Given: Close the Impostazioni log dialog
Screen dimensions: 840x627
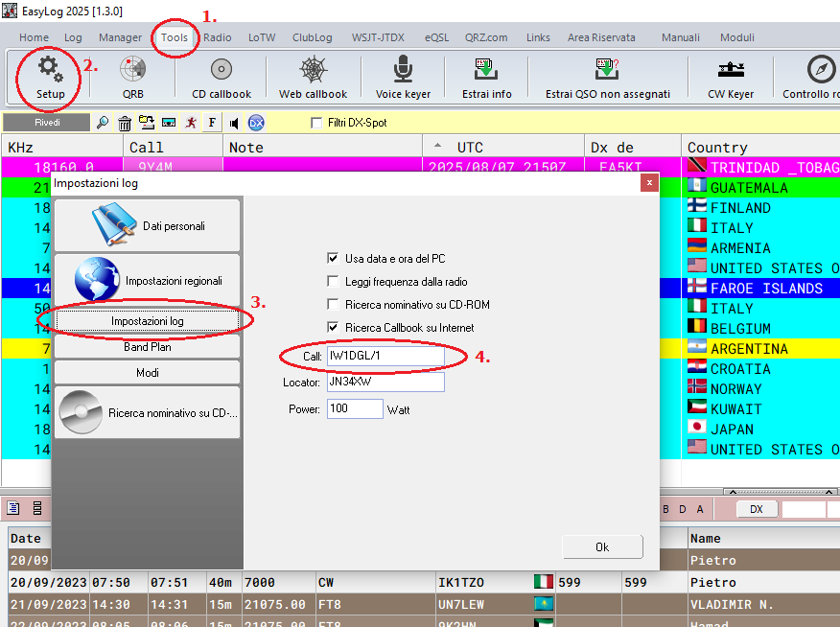Looking at the screenshot, I should [x=649, y=183].
